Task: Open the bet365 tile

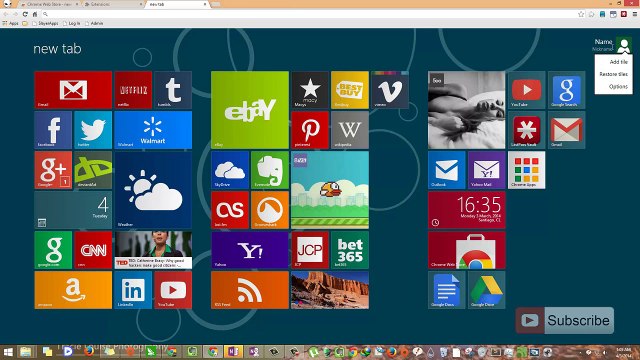Action: (350, 250)
